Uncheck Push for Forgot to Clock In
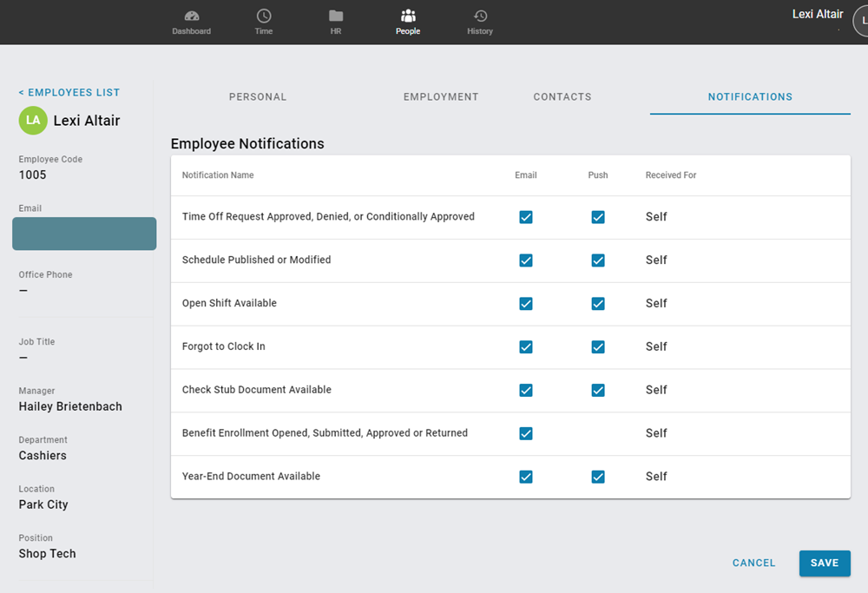868x593 pixels. [x=598, y=346]
